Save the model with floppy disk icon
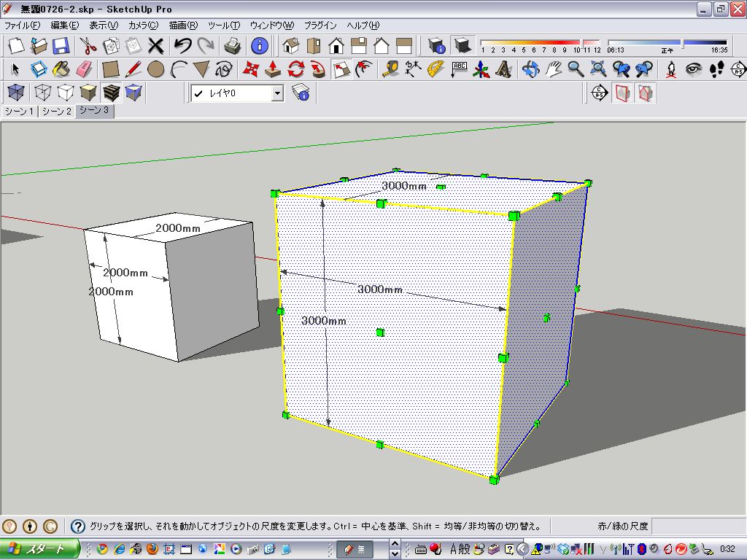This screenshot has height=560, width=747. tap(61, 46)
